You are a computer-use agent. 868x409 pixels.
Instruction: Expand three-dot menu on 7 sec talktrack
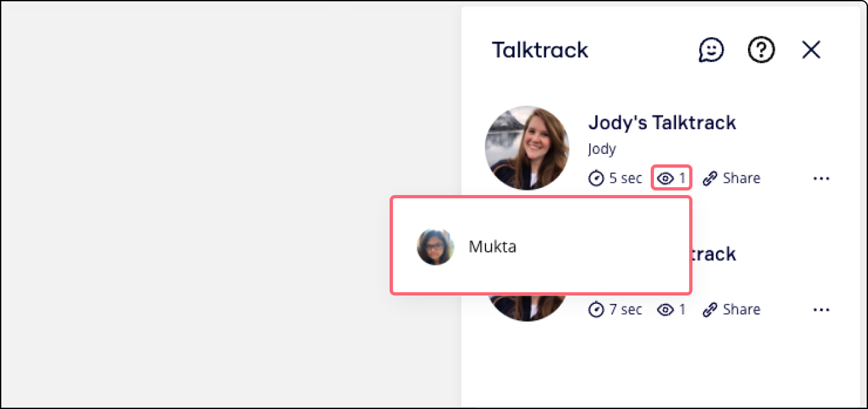(821, 309)
